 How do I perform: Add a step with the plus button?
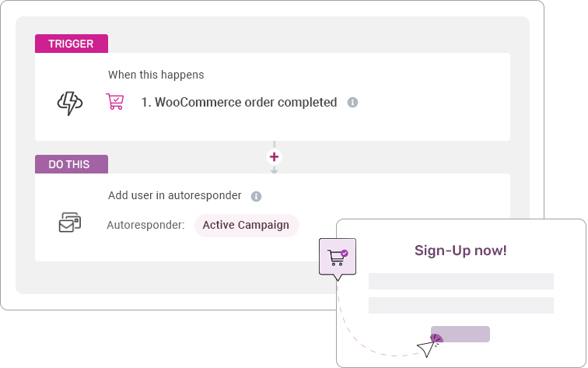coord(274,157)
